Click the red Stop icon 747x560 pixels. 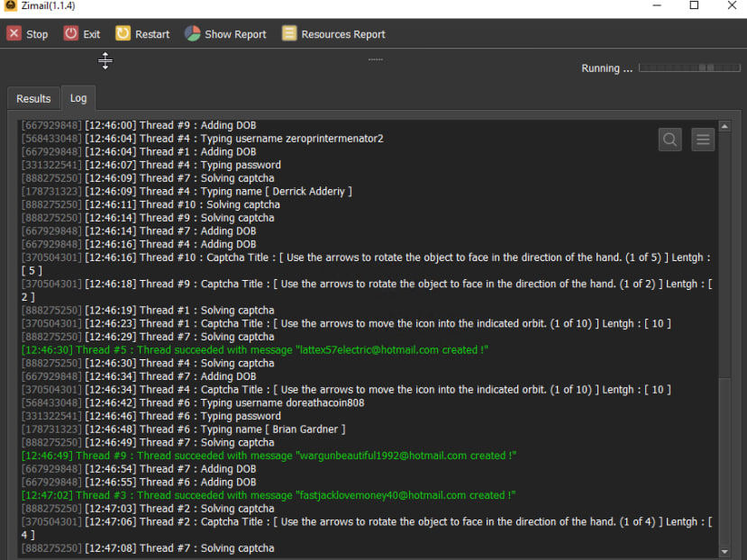pyautogui.click(x=14, y=34)
